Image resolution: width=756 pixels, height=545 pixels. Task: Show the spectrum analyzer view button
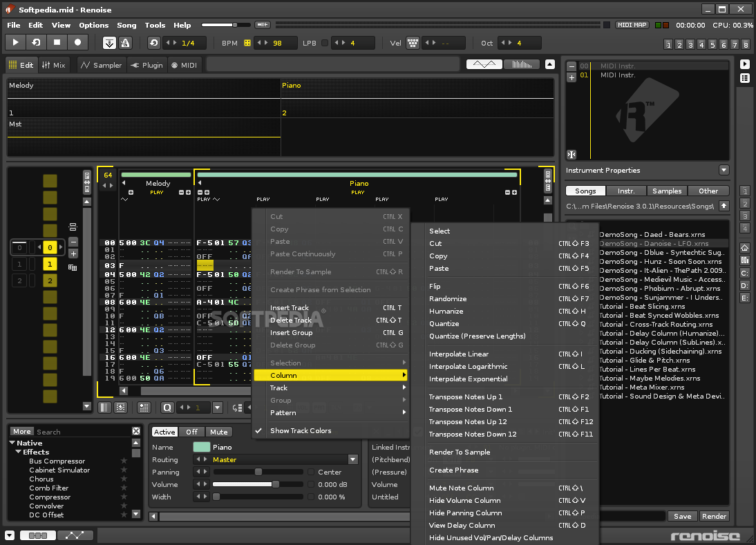coord(521,64)
